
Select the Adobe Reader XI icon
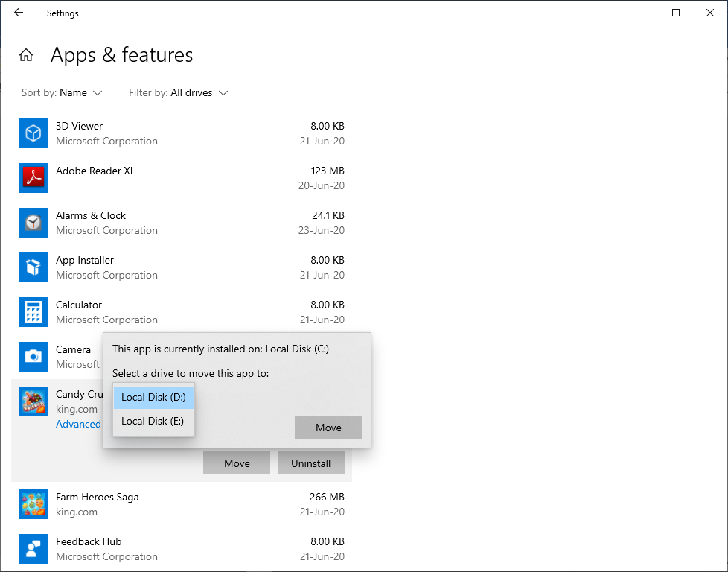coord(33,178)
